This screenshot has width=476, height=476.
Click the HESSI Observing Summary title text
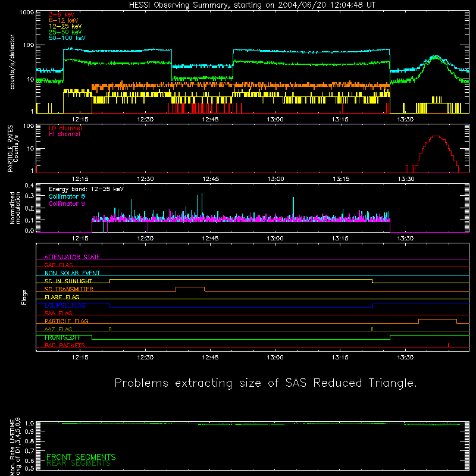click(252, 5)
